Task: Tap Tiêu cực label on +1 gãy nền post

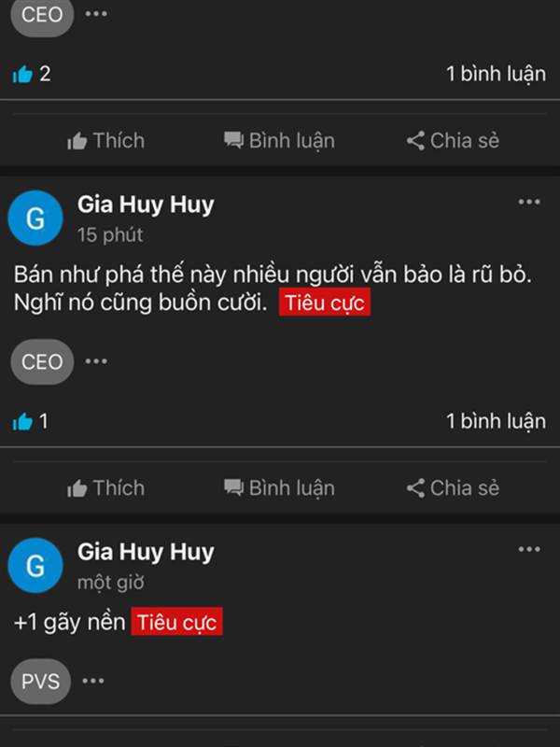Action: click(176, 621)
